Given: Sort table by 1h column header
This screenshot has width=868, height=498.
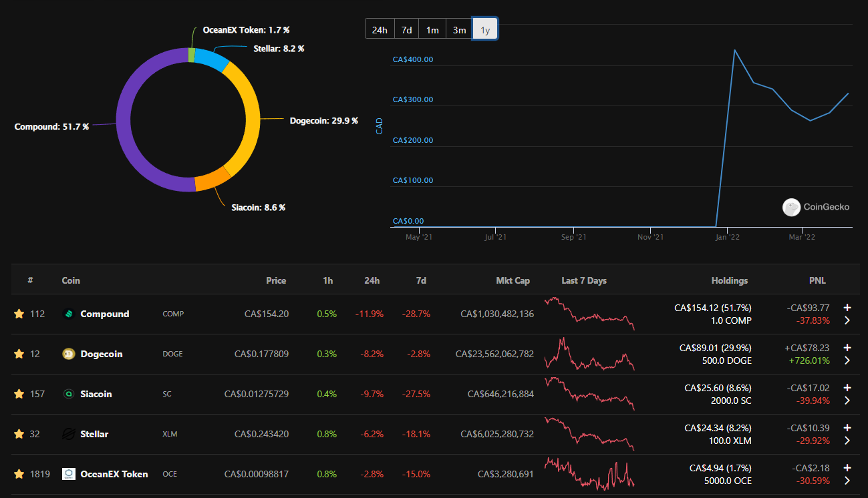Looking at the screenshot, I should point(327,280).
